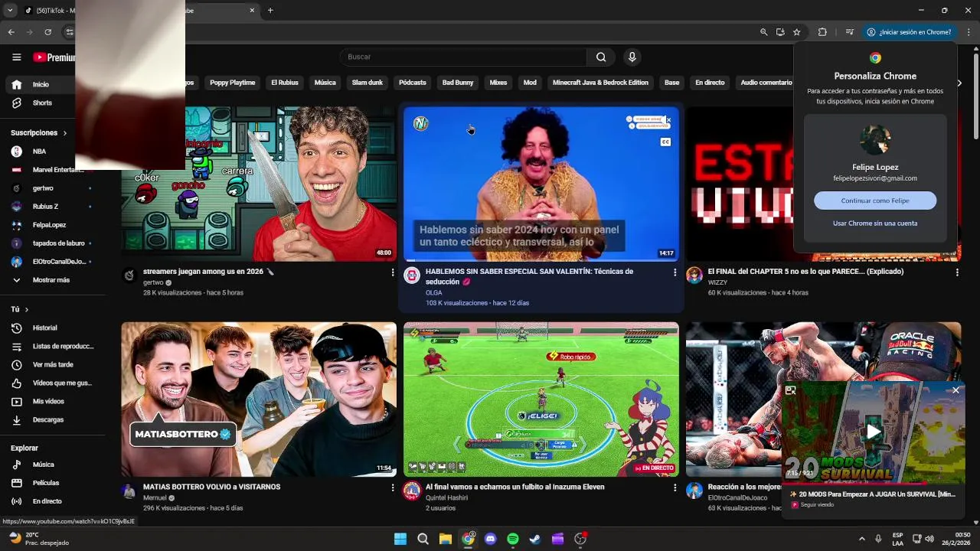
Task: Open the Inazuma Eleven live stream thumbnail
Action: tap(541, 399)
